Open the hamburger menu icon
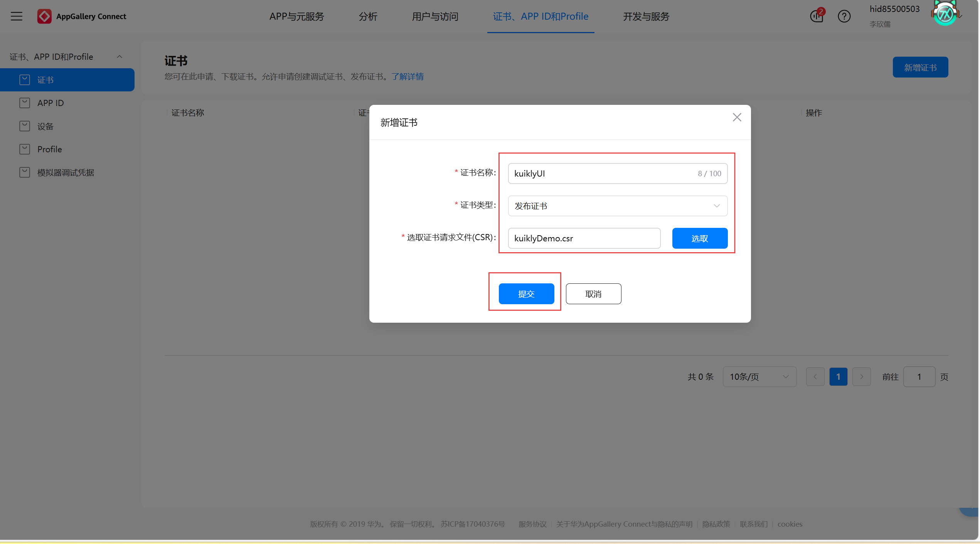The width and height of the screenshot is (980, 544). 17,16
